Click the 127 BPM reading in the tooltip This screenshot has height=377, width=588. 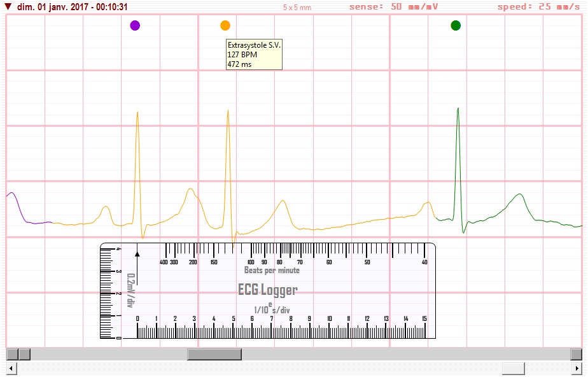241,54
